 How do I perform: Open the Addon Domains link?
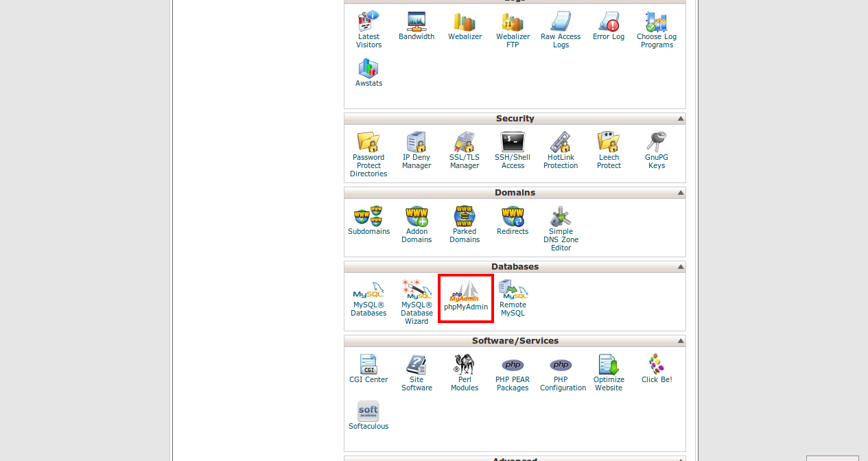417,235
